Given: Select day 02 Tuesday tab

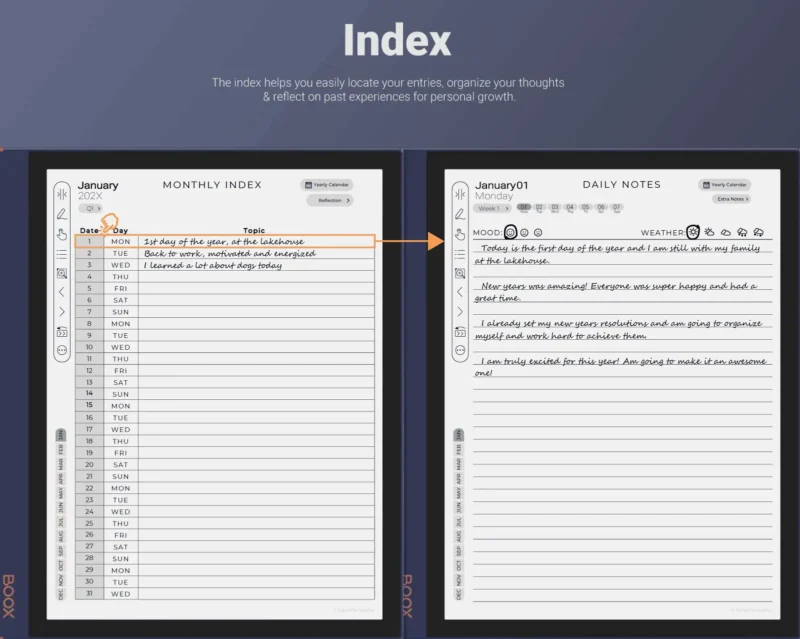Looking at the screenshot, I should coord(539,208).
